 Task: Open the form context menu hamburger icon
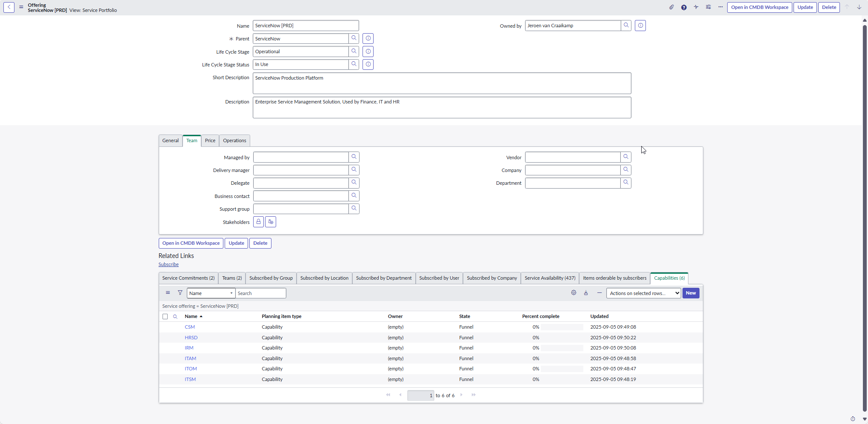coord(21,7)
